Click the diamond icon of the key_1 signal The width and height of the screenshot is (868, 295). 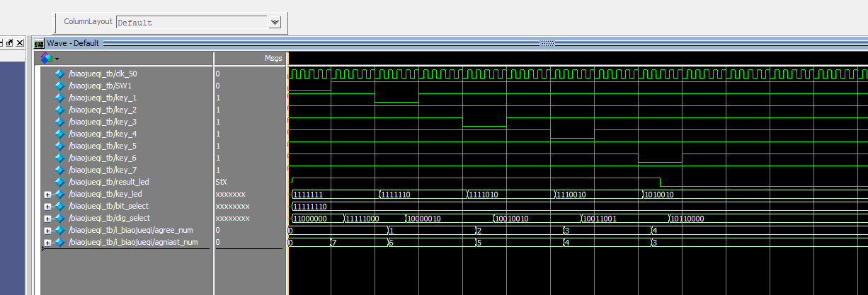click(x=59, y=98)
